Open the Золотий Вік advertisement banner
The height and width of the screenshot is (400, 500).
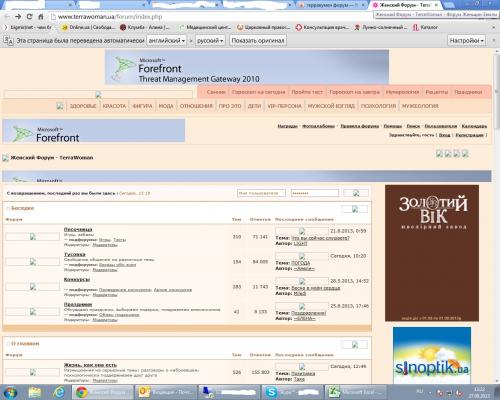click(432, 253)
